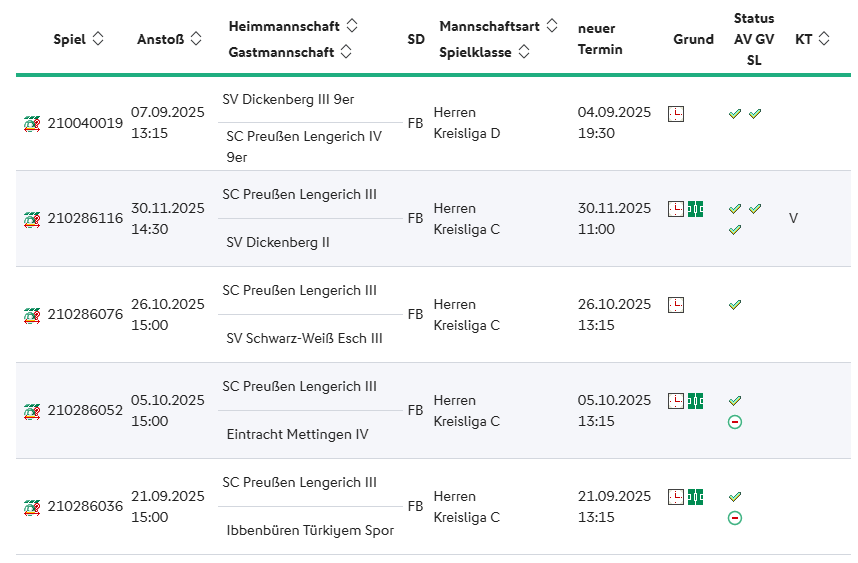The width and height of the screenshot is (858, 563).
Task: Click the new date 04.09.2025 cell
Action: click(614, 112)
